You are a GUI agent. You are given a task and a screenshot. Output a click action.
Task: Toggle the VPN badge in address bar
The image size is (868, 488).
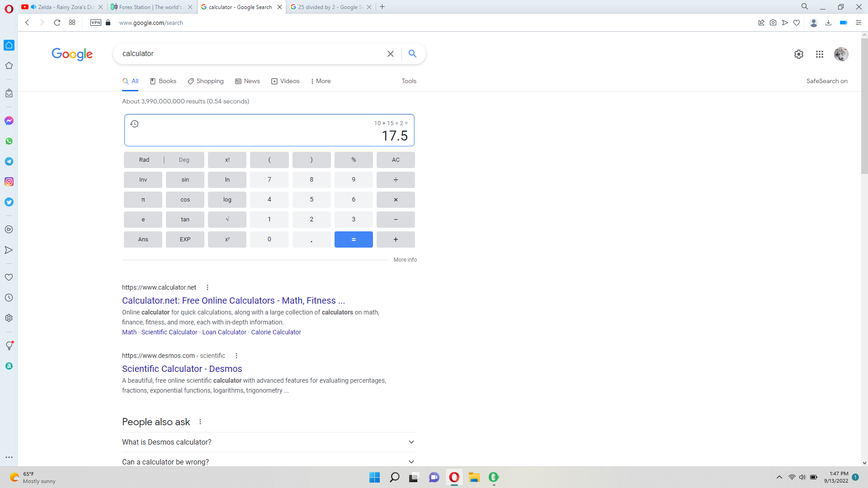point(96,23)
